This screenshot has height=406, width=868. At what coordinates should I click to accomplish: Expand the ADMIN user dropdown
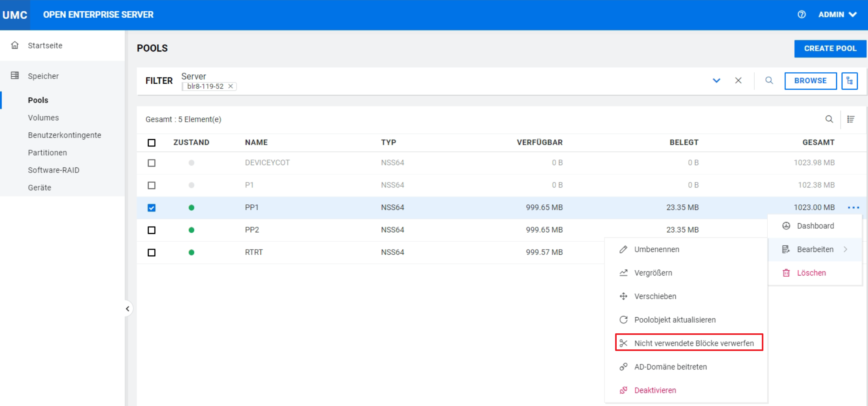pyautogui.click(x=837, y=15)
